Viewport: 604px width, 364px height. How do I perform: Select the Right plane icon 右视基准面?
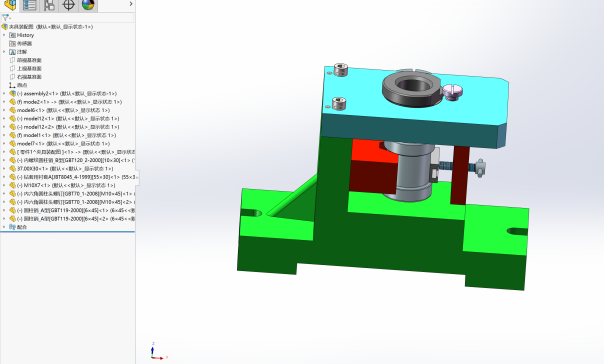12,77
